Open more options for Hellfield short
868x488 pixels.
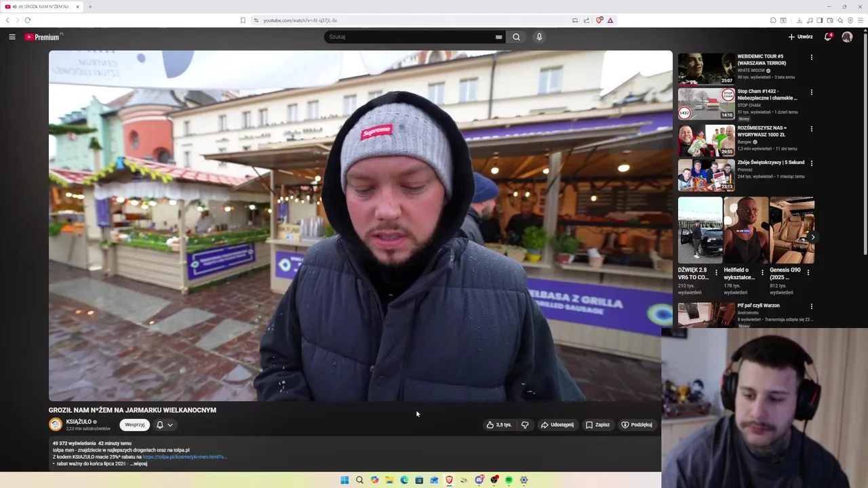[762, 272]
